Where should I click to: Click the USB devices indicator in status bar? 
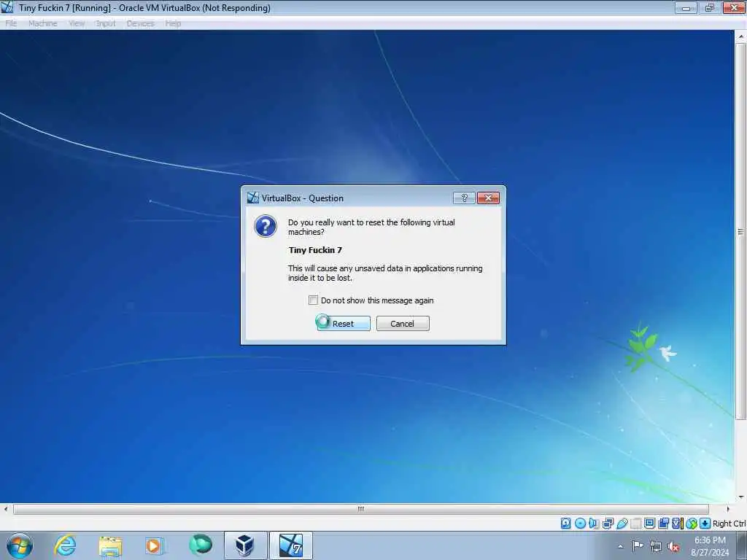coord(622,524)
